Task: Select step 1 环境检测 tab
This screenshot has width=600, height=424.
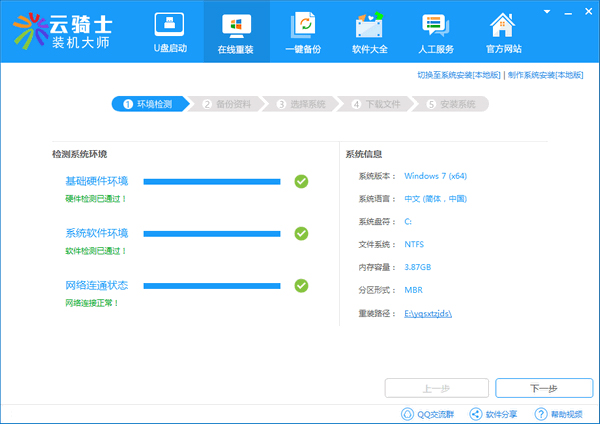Action: [152, 103]
